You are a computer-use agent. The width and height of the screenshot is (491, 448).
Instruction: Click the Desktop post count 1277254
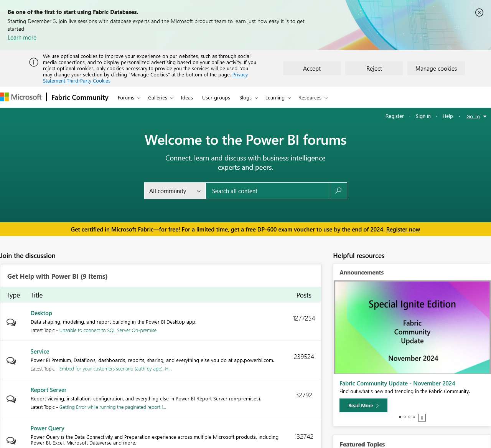pos(304,318)
